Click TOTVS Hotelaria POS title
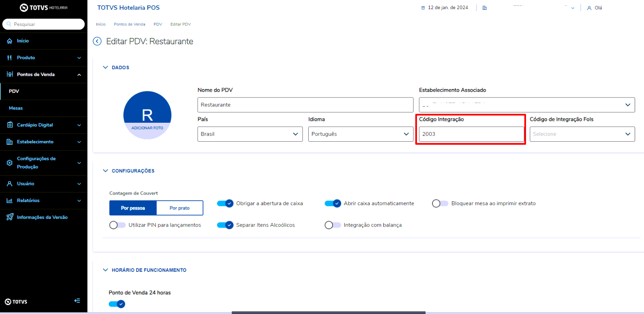 coord(128,8)
